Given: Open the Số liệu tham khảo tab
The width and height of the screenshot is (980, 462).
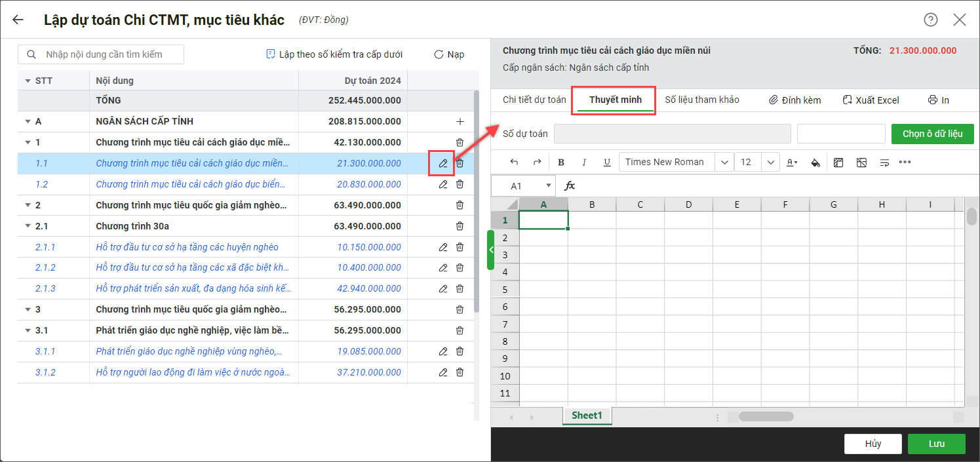Looking at the screenshot, I should point(701,100).
